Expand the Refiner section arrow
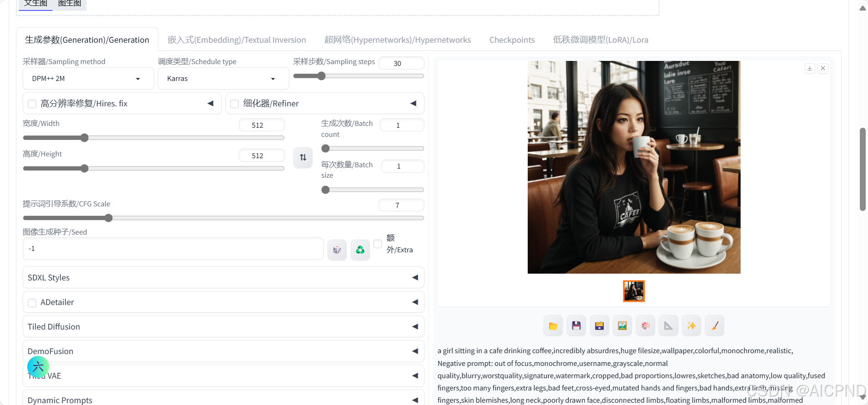Image resolution: width=868 pixels, height=405 pixels. [414, 104]
